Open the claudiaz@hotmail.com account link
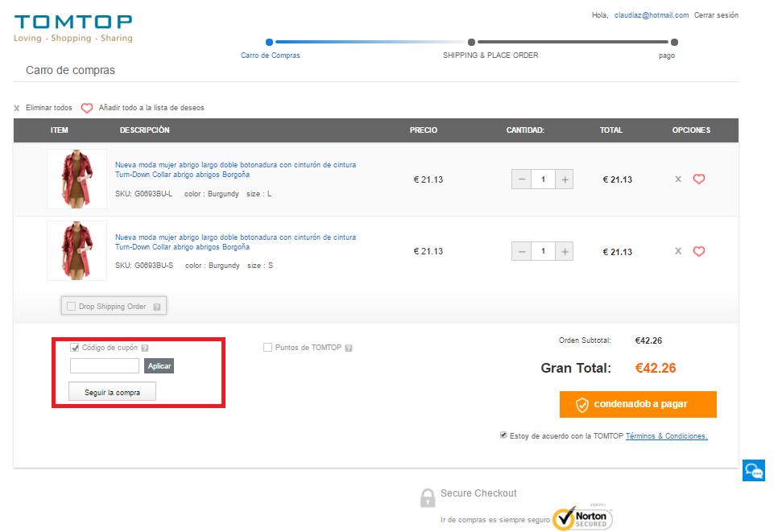The height and width of the screenshot is (532, 782). click(x=652, y=15)
